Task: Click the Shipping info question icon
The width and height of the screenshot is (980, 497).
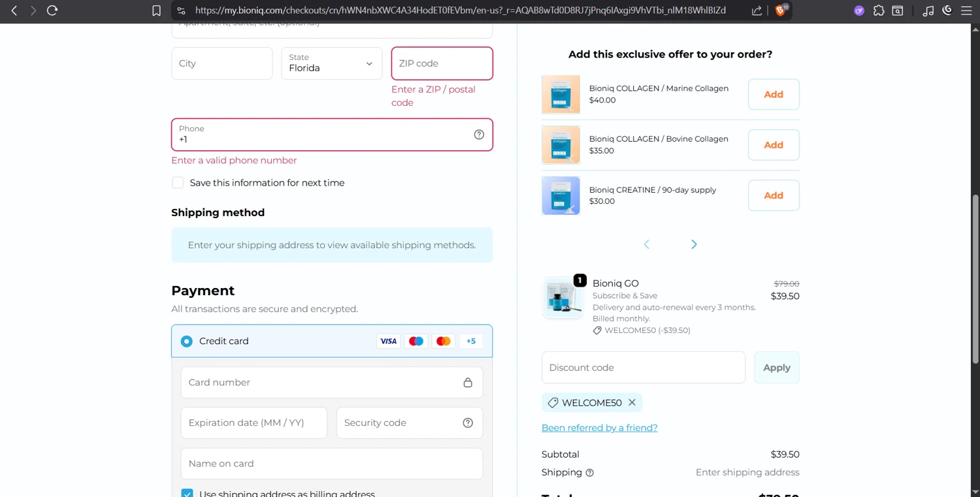Action: tap(589, 473)
